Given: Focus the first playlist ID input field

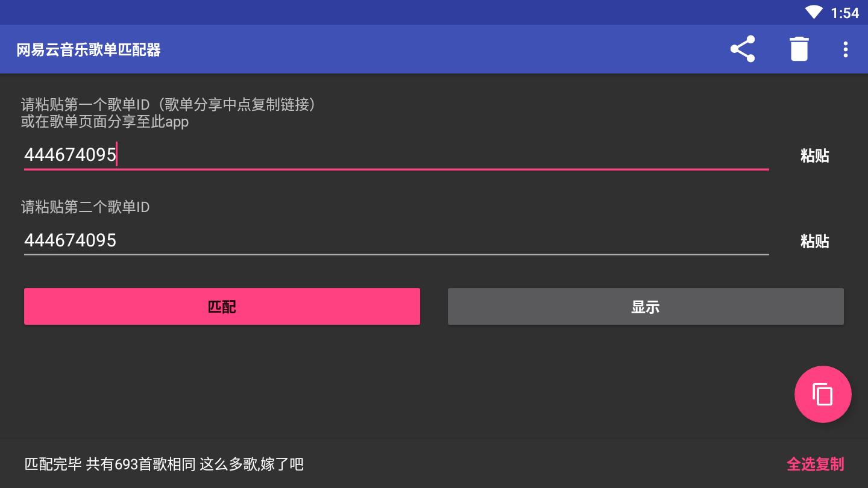Looking at the screenshot, I should [395, 155].
